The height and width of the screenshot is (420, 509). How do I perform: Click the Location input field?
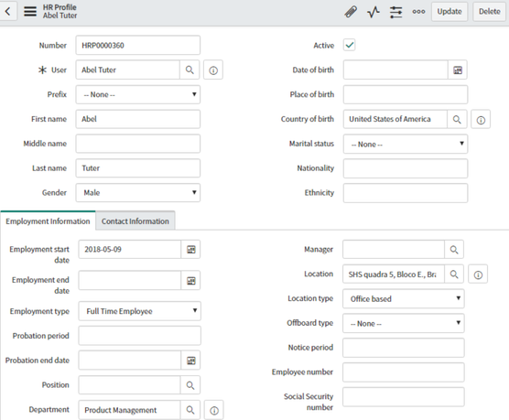394,275
